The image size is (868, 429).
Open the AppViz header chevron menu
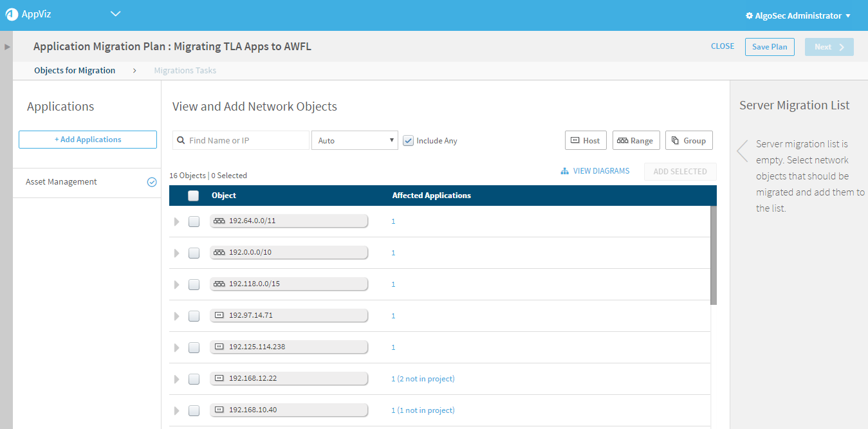116,14
